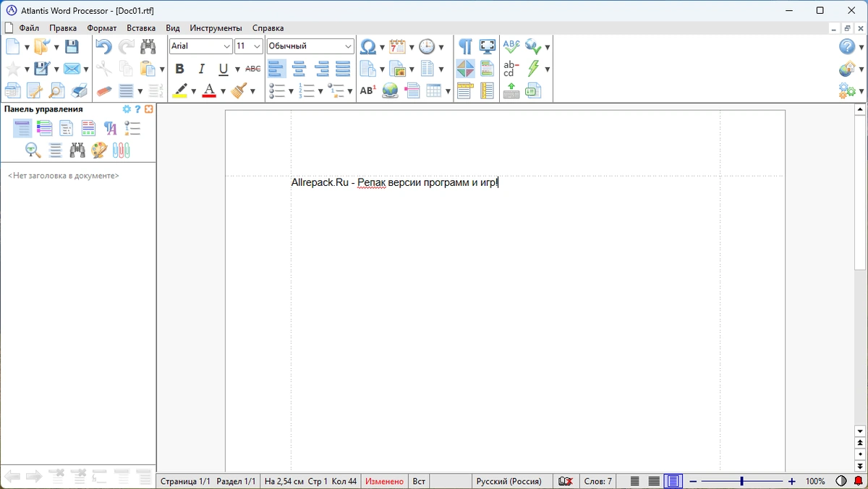
Task: Open the Правка menu
Action: pos(63,28)
